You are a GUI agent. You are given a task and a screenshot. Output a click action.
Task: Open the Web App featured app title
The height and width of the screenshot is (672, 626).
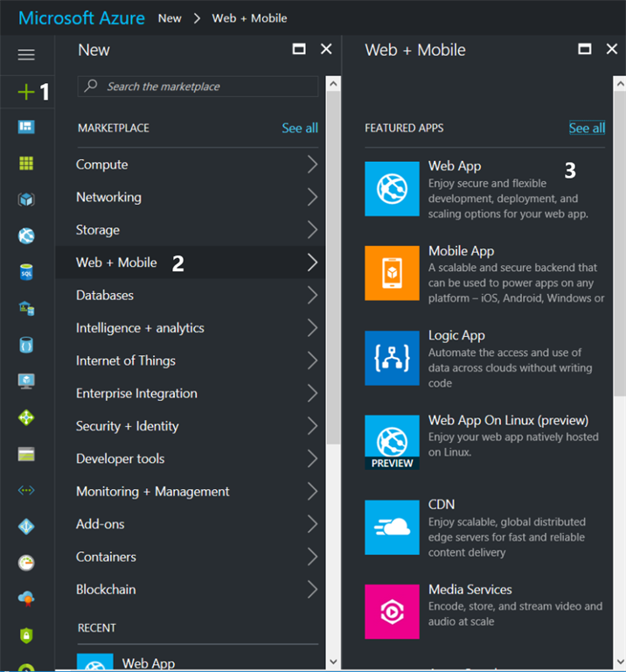(455, 166)
